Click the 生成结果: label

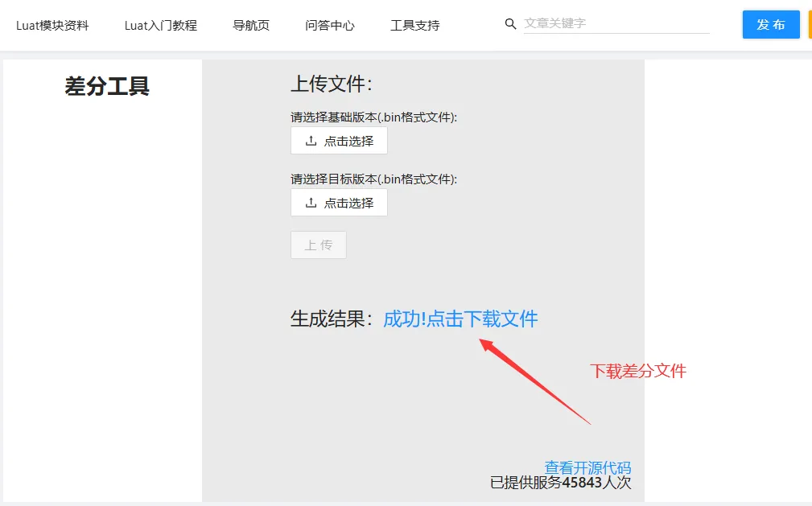[x=332, y=319]
